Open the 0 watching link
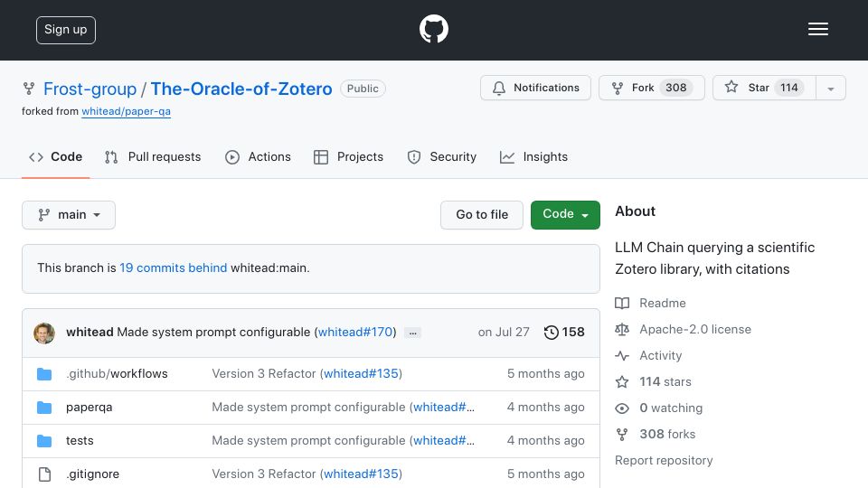 pyautogui.click(x=671, y=408)
